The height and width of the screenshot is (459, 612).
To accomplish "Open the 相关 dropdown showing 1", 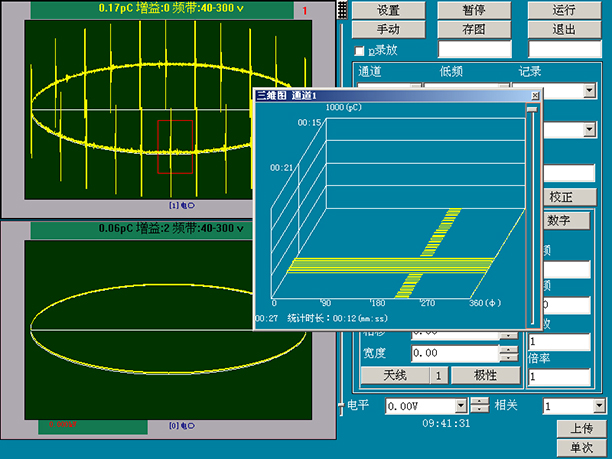I will pyautogui.click(x=597, y=406).
